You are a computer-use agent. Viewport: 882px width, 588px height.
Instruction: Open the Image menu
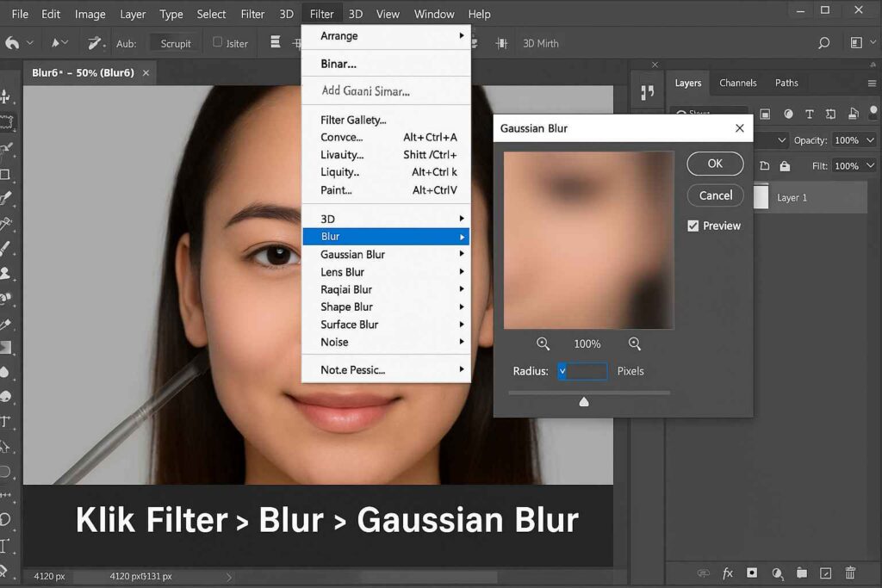tap(90, 14)
